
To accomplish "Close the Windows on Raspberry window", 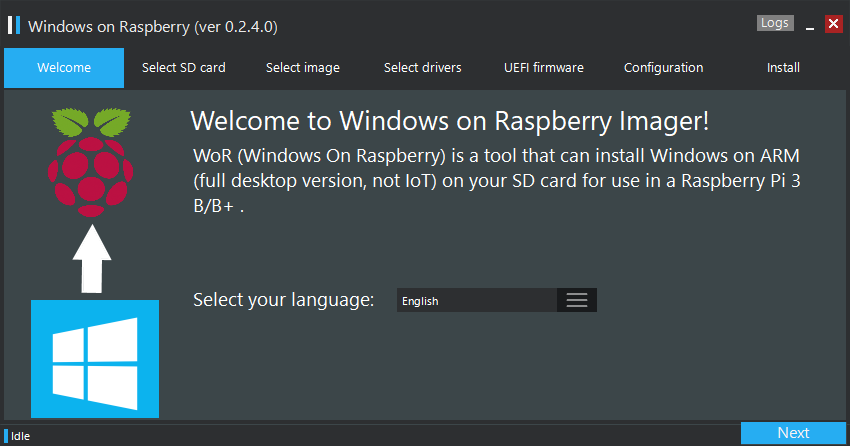I will click(834, 24).
